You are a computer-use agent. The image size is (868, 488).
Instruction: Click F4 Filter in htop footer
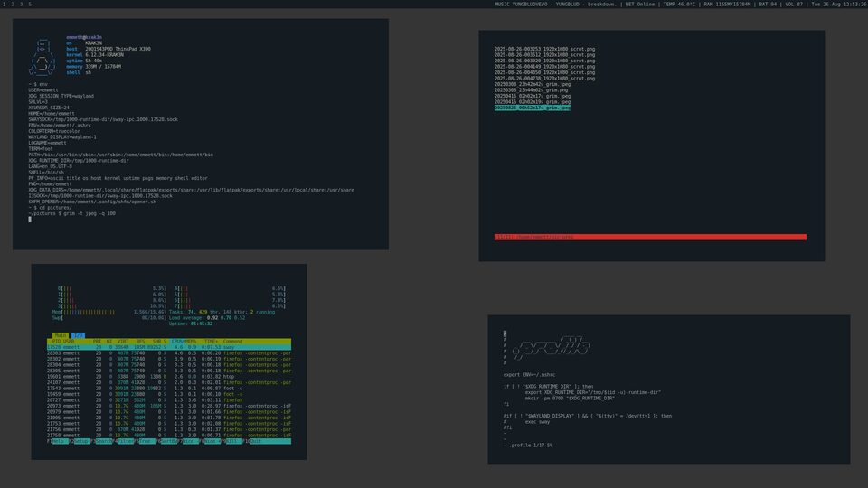[125, 441]
